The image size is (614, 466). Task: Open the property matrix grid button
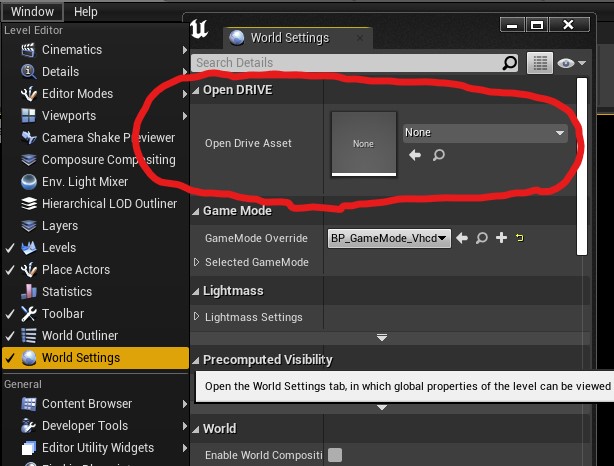[x=540, y=63]
